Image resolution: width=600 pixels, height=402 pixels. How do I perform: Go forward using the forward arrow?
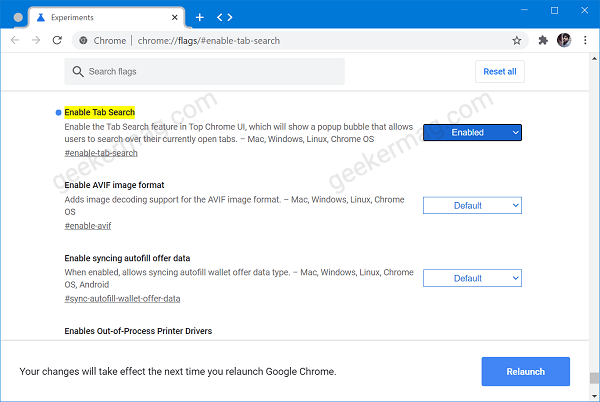click(36, 40)
